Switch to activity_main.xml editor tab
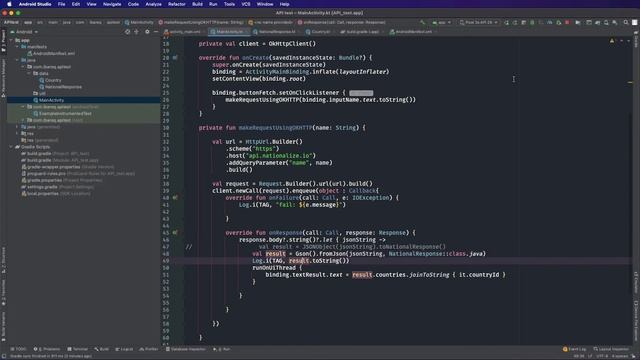 [x=185, y=31]
